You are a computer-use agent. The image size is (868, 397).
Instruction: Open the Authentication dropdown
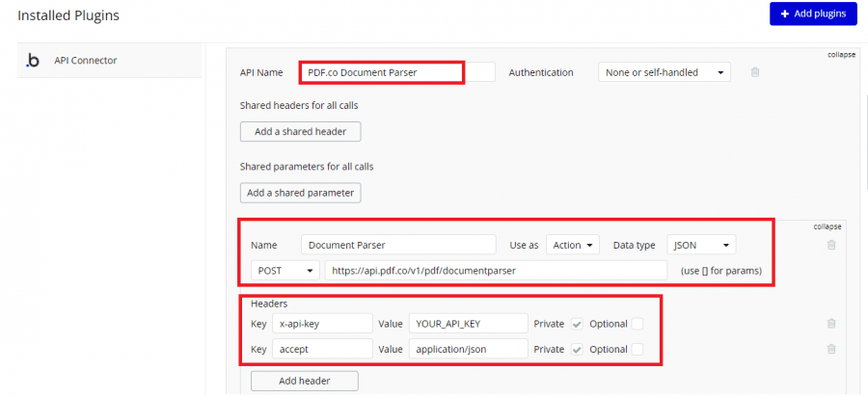[664, 72]
